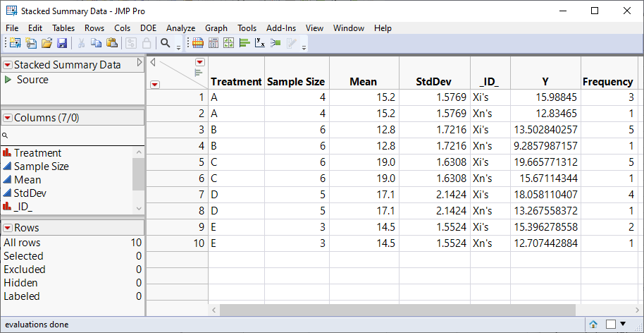This screenshot has height=333, width=644.
Task: Open the Stacked Summary Data red triangle menu
Action: coord(8,65)
